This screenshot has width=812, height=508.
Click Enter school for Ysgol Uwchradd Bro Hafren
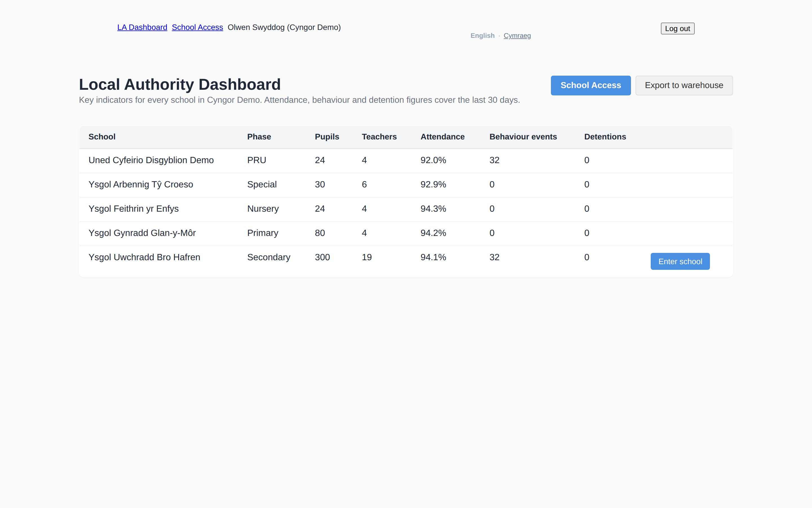(680, 261)
